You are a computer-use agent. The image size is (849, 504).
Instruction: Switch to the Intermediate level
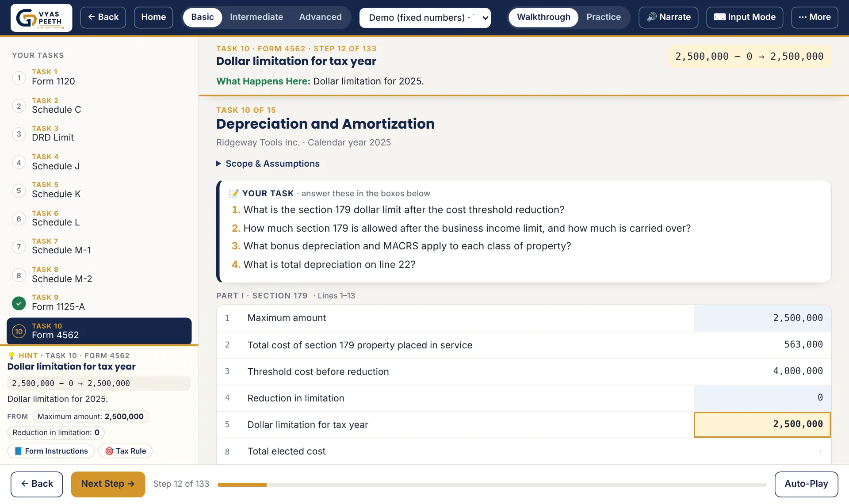pyautogui.click(x=256, y=17)
